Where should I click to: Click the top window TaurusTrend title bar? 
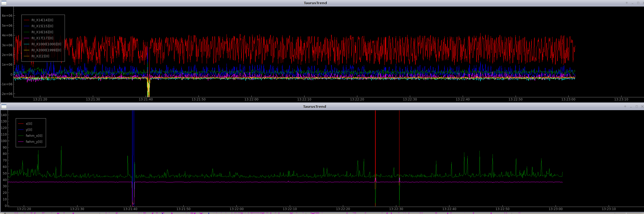(x=315, y=3)
